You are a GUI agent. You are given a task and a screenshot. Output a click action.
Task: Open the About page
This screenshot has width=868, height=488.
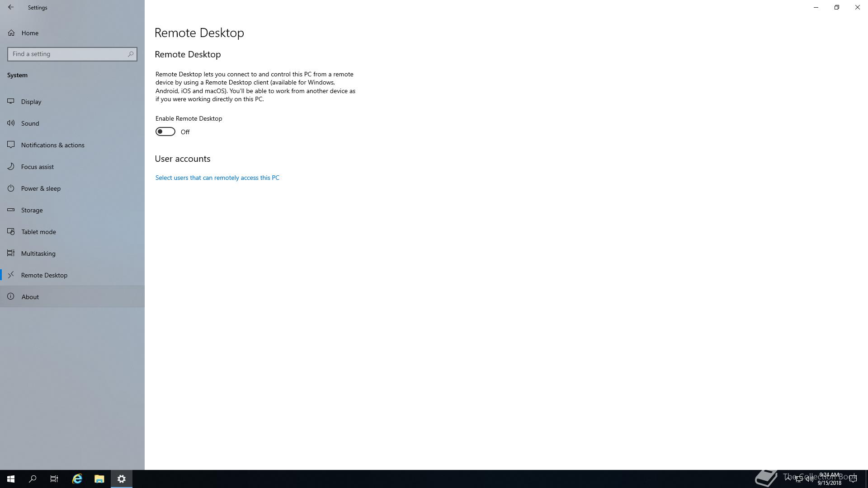coord(72,297)
